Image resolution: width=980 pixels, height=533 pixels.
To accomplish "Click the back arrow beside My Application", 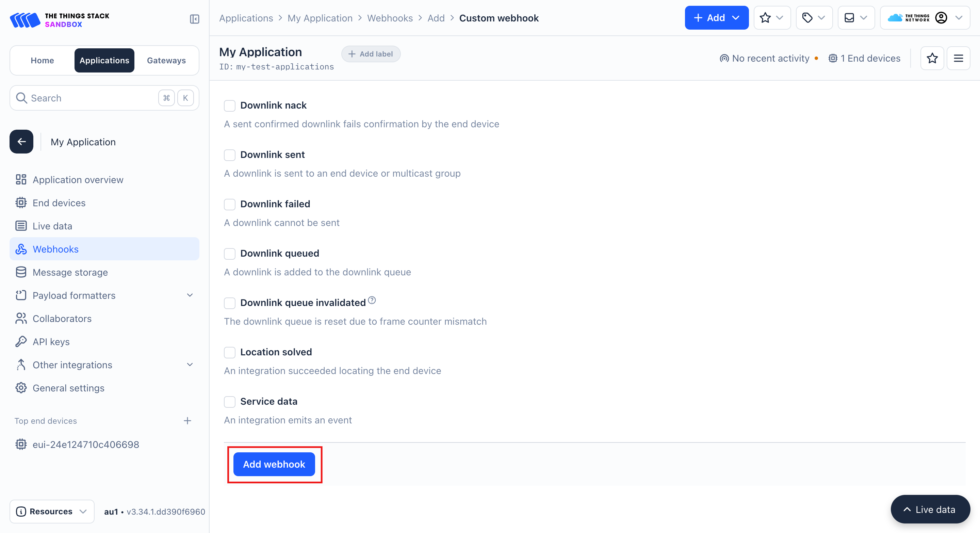I will pyautogui.click(x=21, y=142).
